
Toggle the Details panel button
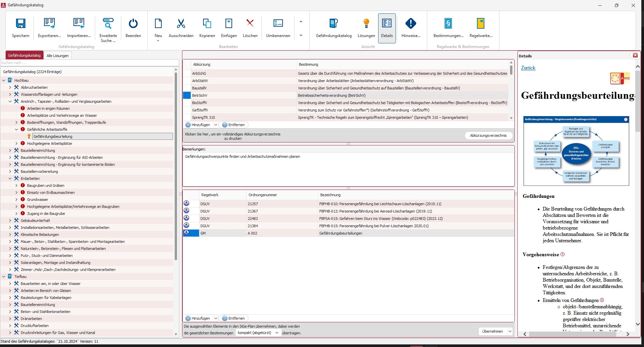pyautogui.click(x=387, y=28)
